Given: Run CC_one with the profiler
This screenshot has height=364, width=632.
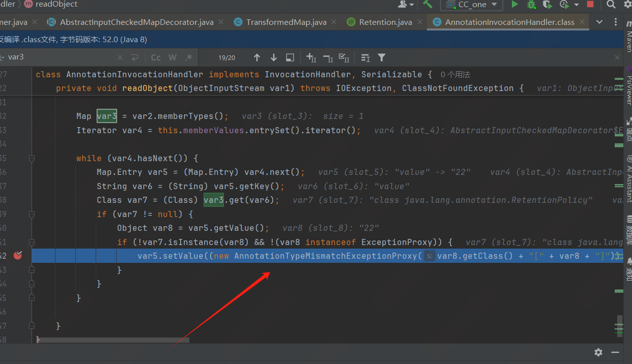Looking at the screenshot, I should [564, 5].
